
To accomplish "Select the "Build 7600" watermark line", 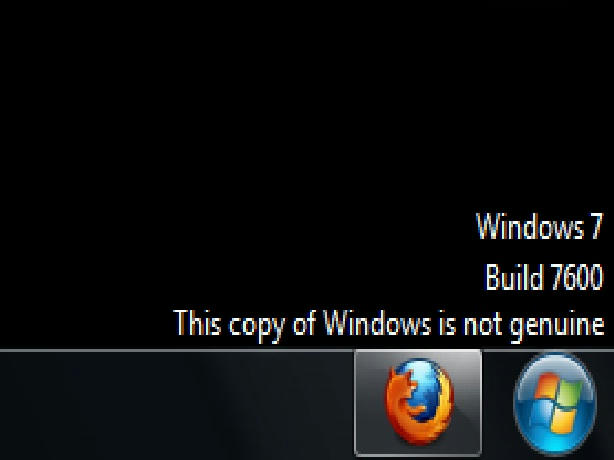I will click(x=544, y=277).
